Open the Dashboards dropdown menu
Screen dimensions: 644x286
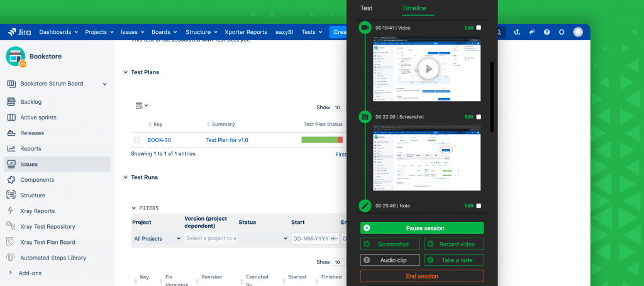[58, 32]
